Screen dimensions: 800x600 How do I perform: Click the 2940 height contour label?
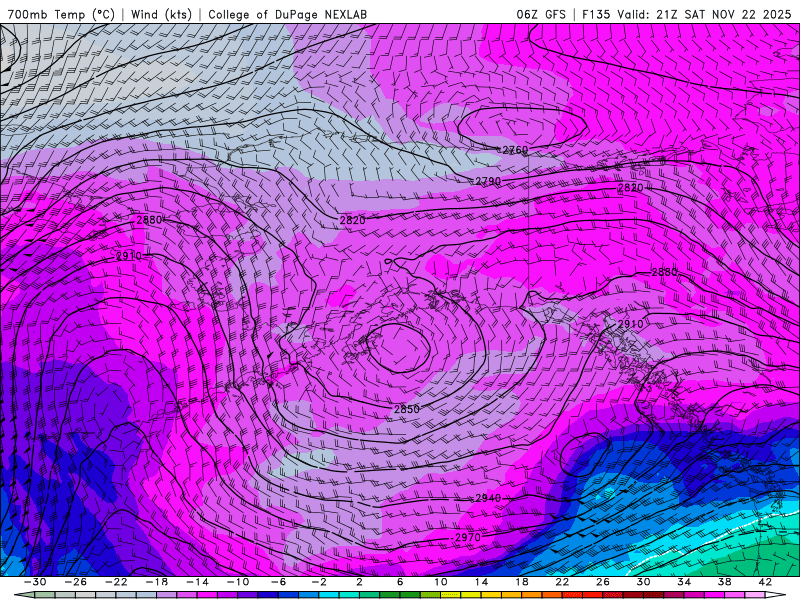pos(488,498)
